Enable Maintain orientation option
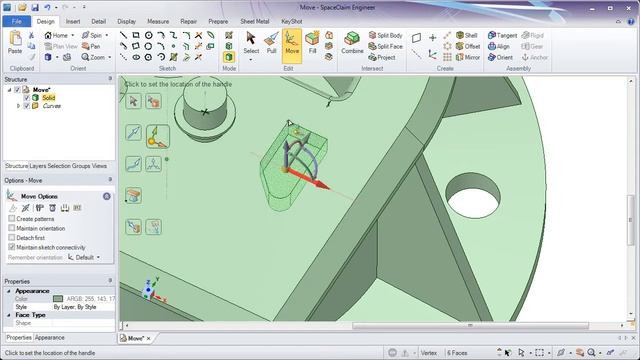This screenshot has width=640, height=360. point(11,228)
